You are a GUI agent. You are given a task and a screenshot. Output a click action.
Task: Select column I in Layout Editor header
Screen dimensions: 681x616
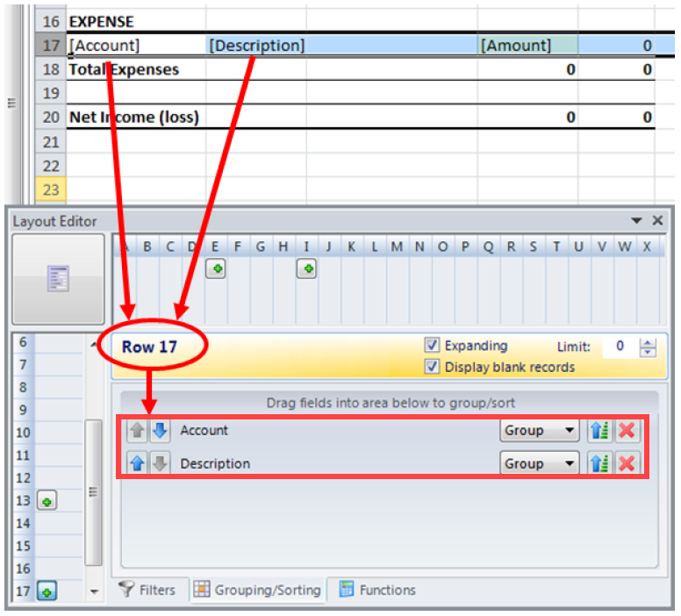coord(306,247)
